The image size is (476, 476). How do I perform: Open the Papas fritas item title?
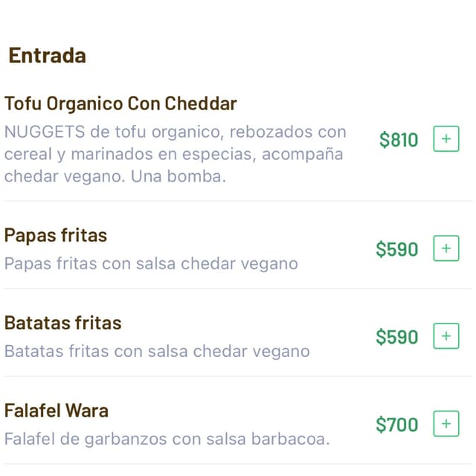tap(56, 235)
